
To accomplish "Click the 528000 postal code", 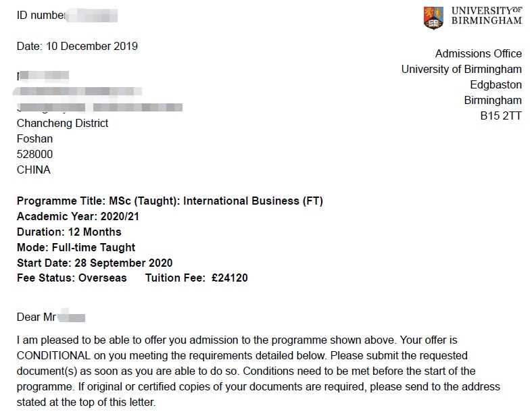I will [x=34, y=154].
